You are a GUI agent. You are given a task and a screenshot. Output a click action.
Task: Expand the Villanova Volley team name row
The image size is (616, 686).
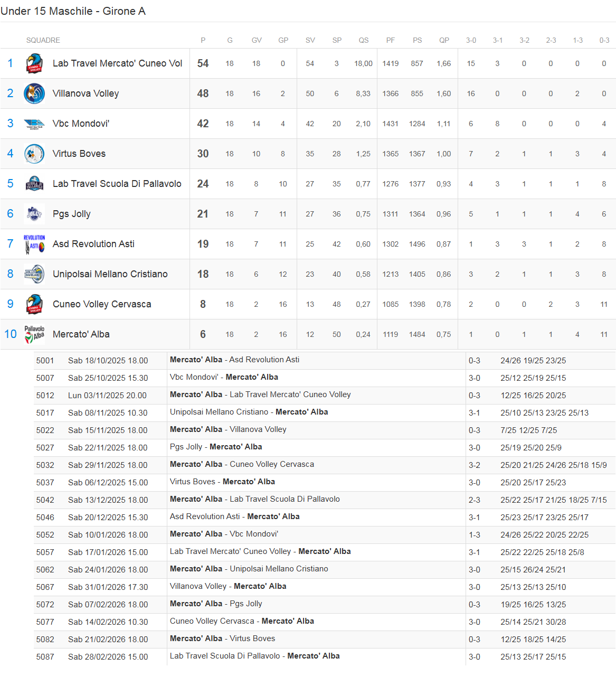click(x=86, y=93)
